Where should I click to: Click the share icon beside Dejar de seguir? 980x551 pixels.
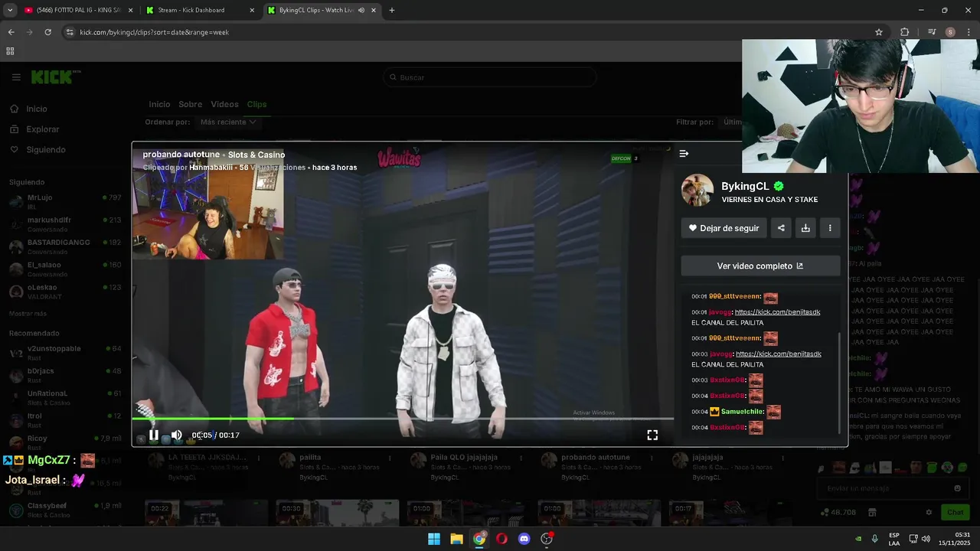(x=781, y=228)
